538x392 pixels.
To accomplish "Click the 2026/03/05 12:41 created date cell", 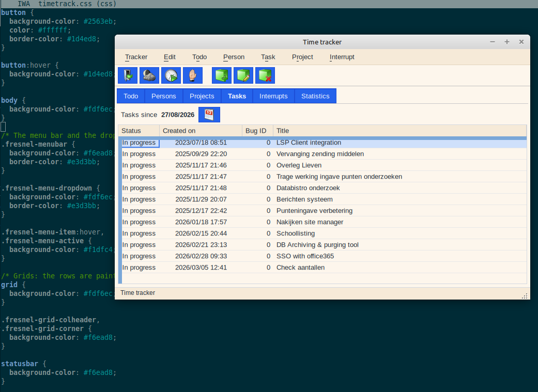I will coord(201,268).
